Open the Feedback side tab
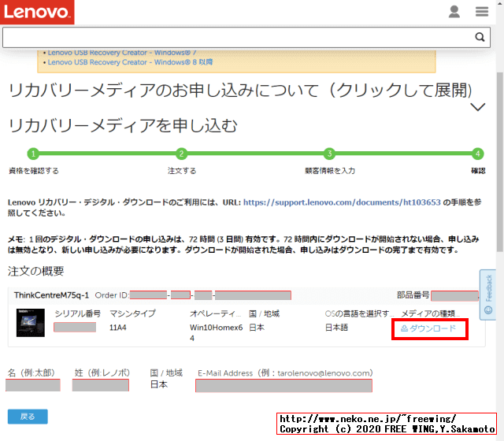Screen dimensions: 504x441 [488, 295]
